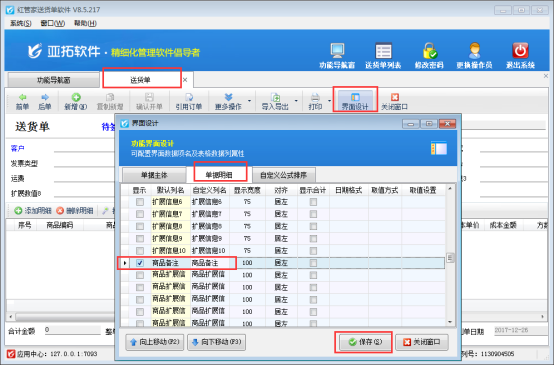Expand the 导入导出 dropdown arrow
The width and height of the screenshot is (554, 366).
click(x=296, y=101)
